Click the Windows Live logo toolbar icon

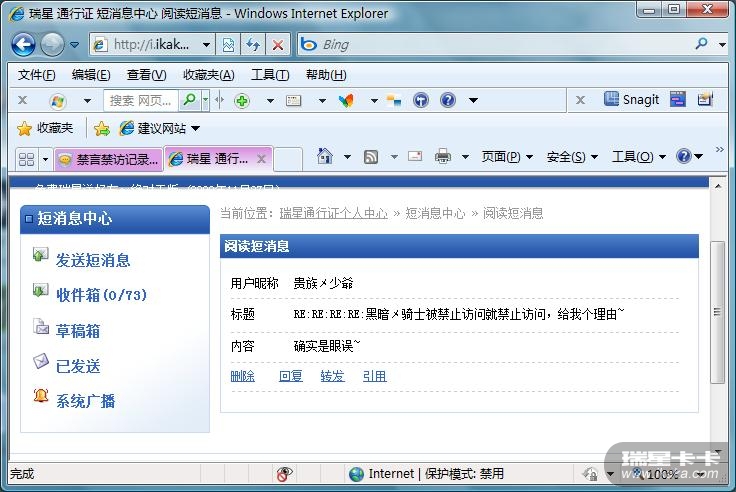click(58, 100)
